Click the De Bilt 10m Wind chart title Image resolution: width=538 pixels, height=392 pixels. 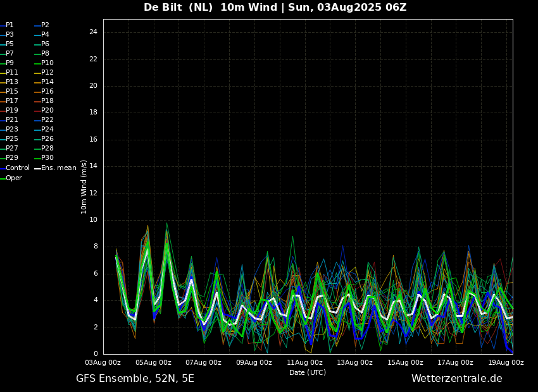275,8
